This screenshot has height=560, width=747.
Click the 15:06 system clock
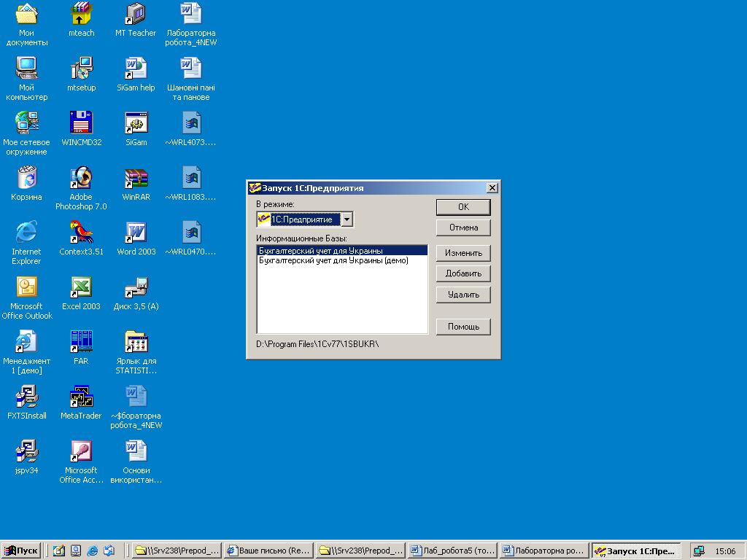(725, 551)
